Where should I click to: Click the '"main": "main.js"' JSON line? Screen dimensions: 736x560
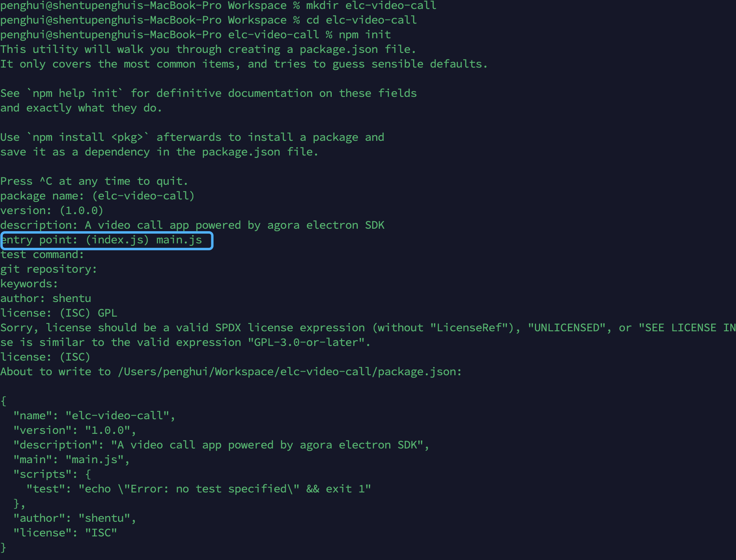click(72, 460)
